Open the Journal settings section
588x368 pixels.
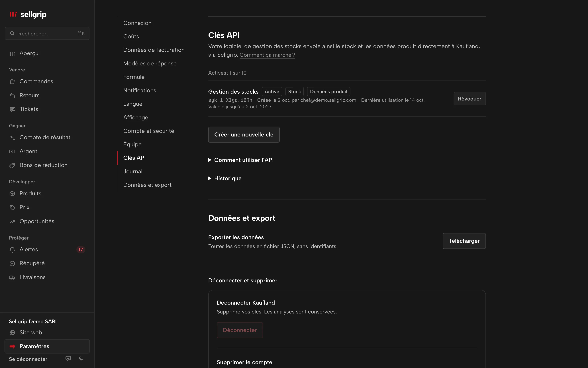tap(133, 171)
